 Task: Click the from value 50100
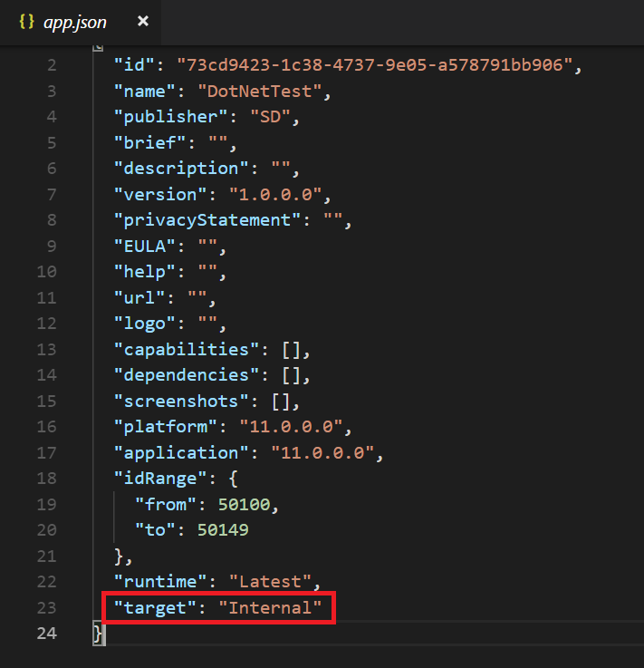[244, 505]
